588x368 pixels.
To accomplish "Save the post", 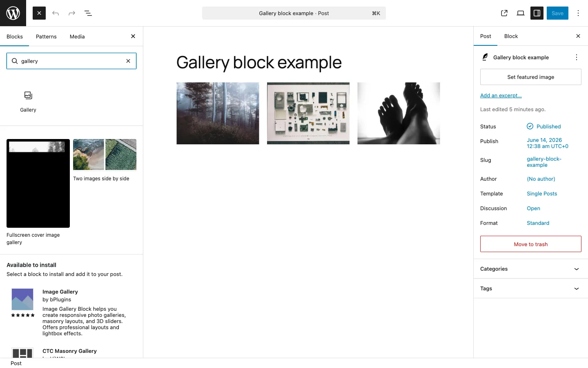I will (557, 13).
